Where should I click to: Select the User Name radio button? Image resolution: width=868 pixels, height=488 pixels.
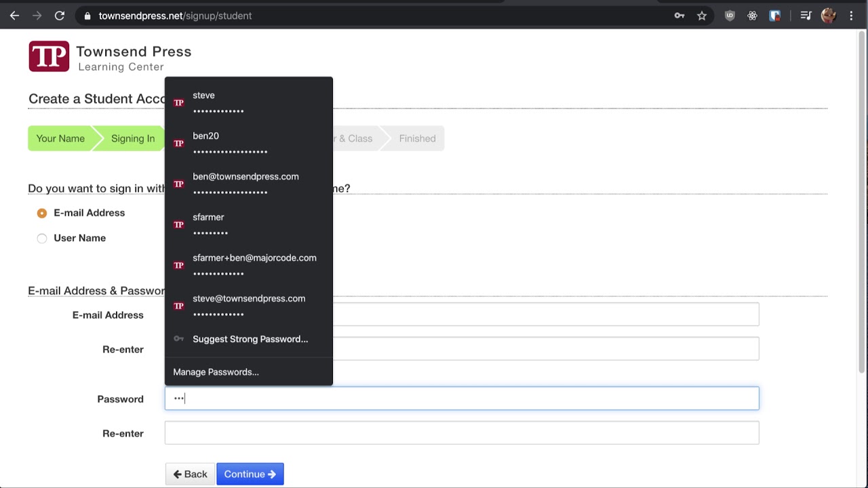42,238
